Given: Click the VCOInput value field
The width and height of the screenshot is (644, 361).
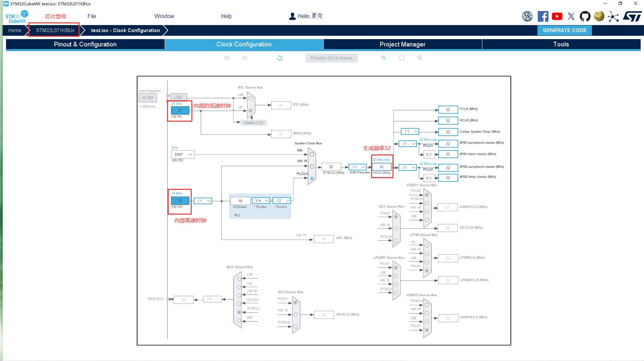Looking at the screenshot, I should [x=240, y=201].
